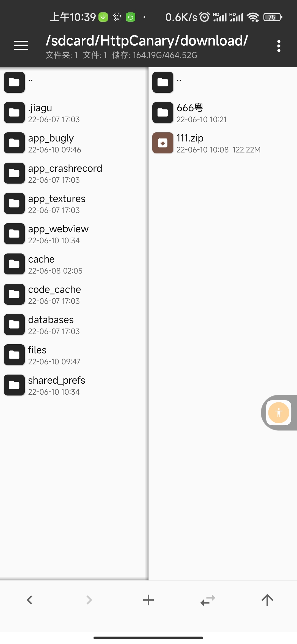Image resolution: width=297 pixels, height=644 pixels.
Task: Tap the up arrow to parent directory
Action: 267,600
